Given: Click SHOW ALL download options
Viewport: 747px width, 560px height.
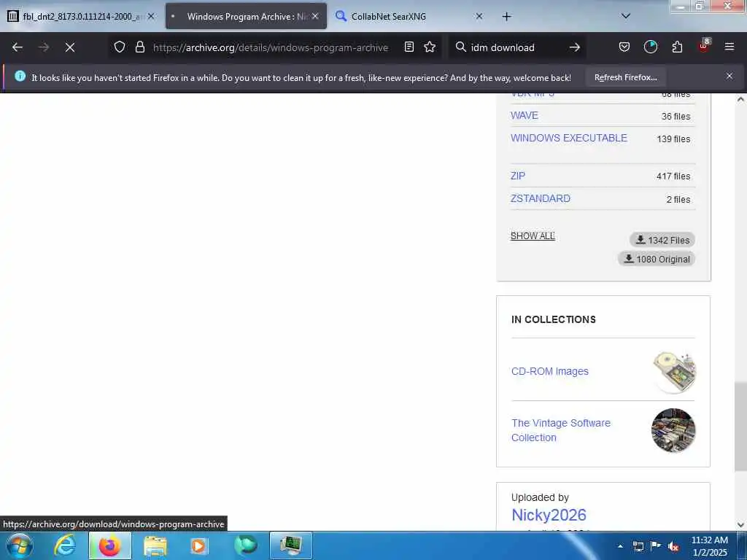Looking at the screenshot, I should click(533, 236).
